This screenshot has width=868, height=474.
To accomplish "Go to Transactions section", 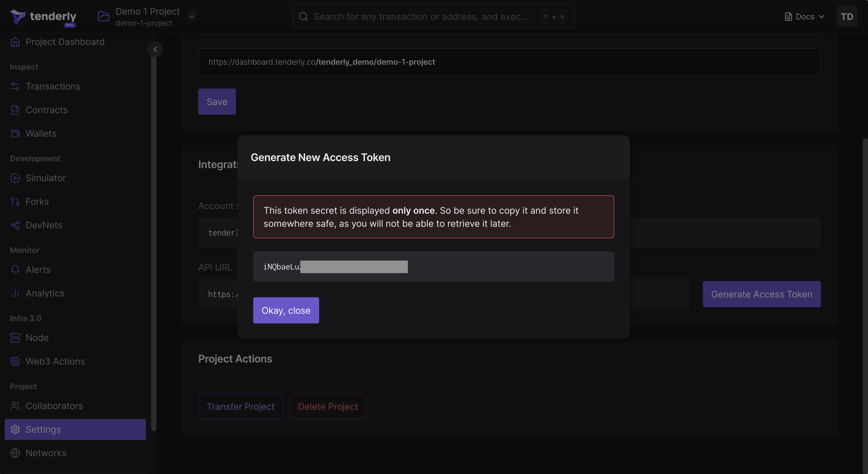I will point(53,86).
